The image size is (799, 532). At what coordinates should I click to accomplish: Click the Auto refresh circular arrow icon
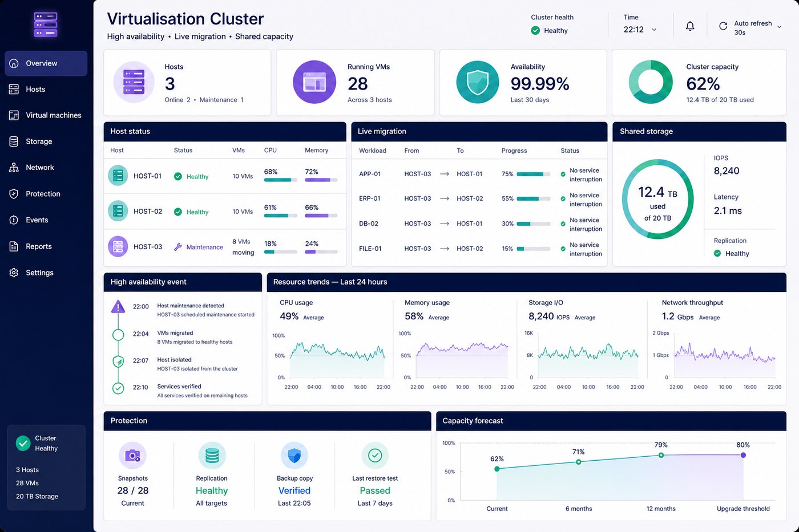click(723, 26)
